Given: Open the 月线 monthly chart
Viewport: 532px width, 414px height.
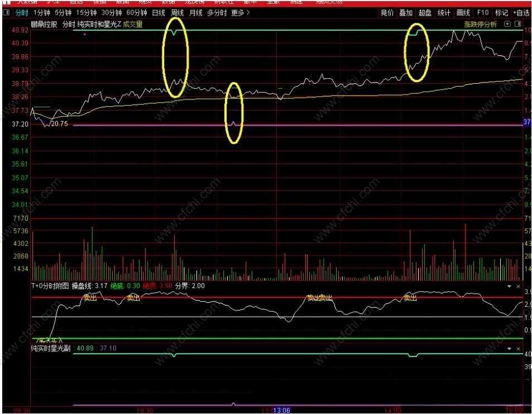Looking at the screenshot, I should click(x=195, y=13).
